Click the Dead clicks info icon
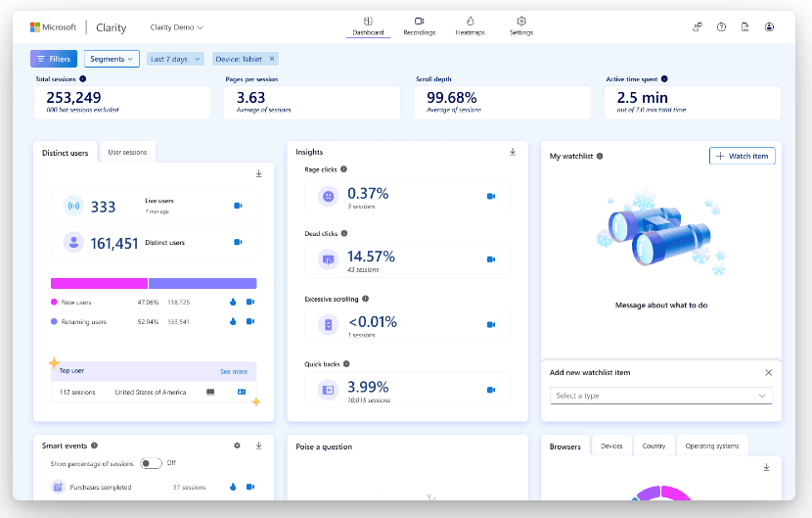The image size is (812, 518). 344,233
